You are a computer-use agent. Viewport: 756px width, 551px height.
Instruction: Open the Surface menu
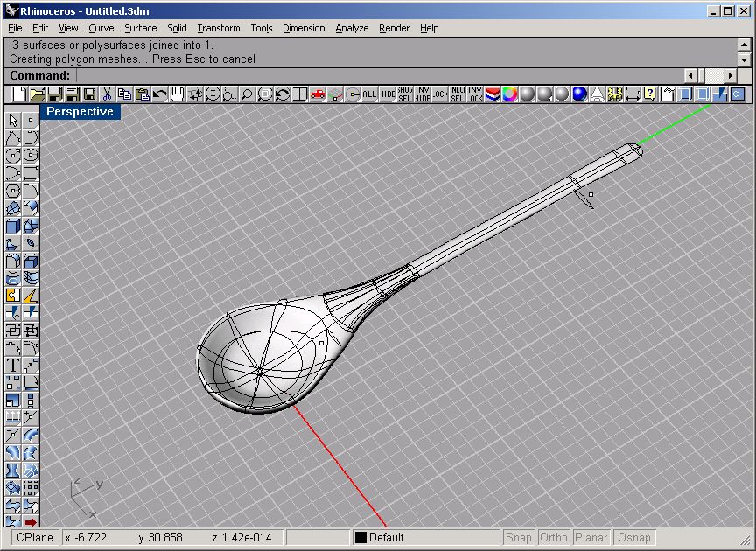(141, 28)
